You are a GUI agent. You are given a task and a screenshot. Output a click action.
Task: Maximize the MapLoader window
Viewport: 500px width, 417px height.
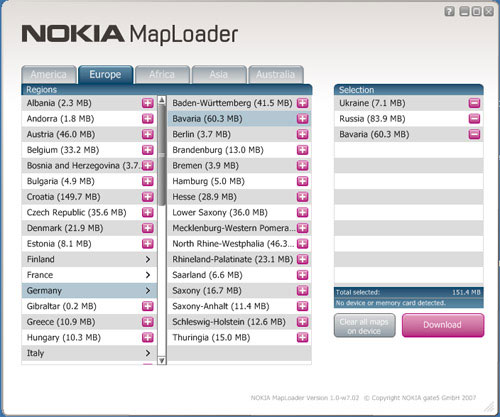(477, 11)
